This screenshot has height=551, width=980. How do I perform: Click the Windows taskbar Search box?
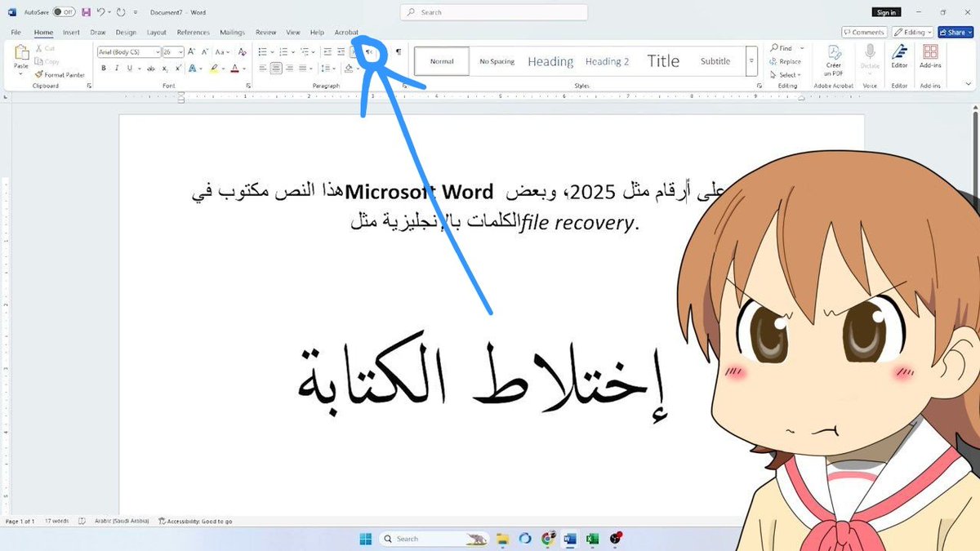[x=425, y=539]
